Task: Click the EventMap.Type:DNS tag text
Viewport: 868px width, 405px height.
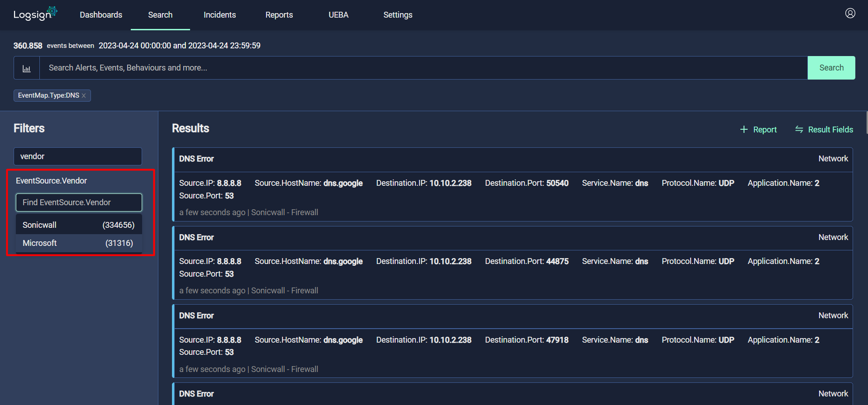Action: (48, 95)
